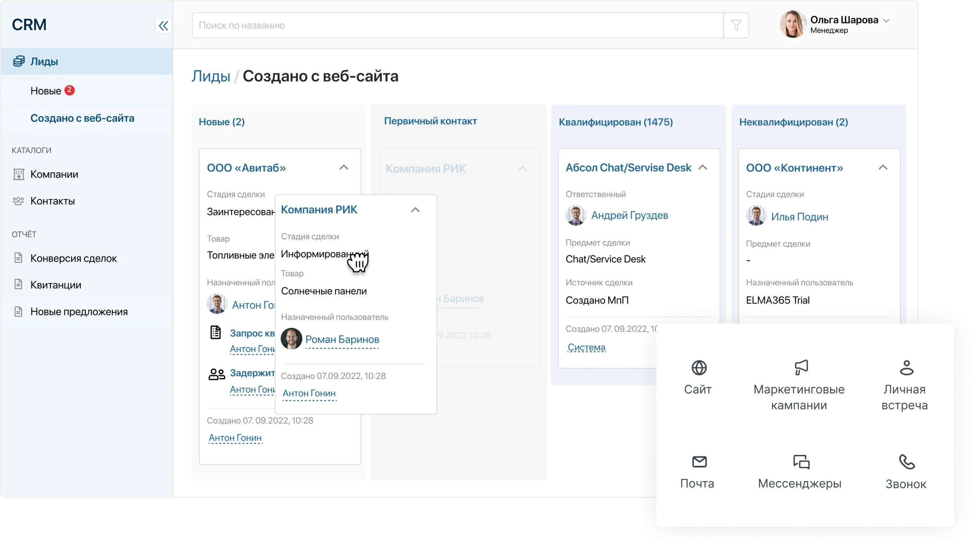Viewport: 980px width, 553px height.
Task: Open the user menu arrow by Ольга Шарова
Action: (x=886, y=21)
